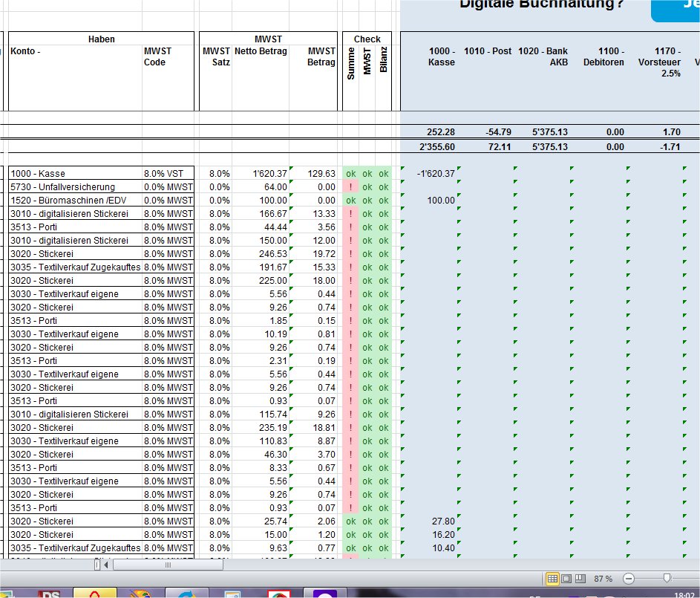The height and width of the screenshot is (598, 700).
Task: Click the red exclamation next to Unfallversicherung
Action: [350, 187]
